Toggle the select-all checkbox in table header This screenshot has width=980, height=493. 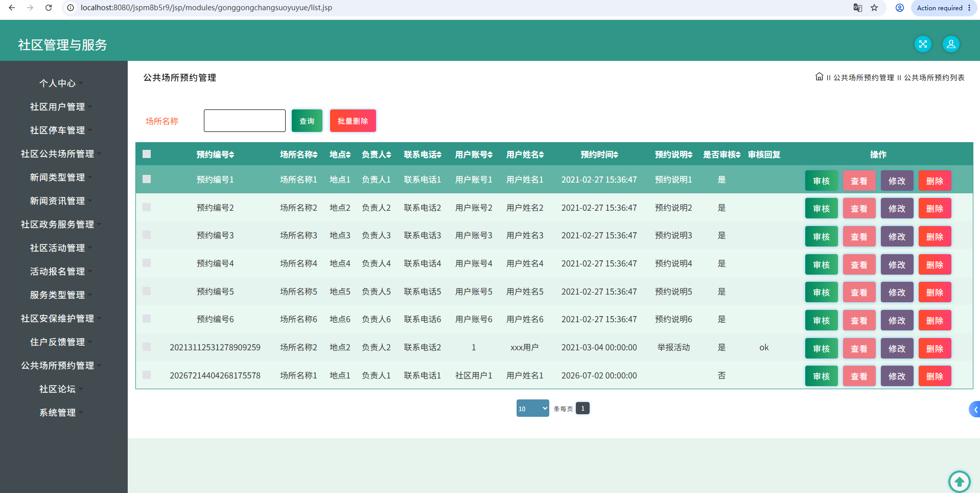147,154
